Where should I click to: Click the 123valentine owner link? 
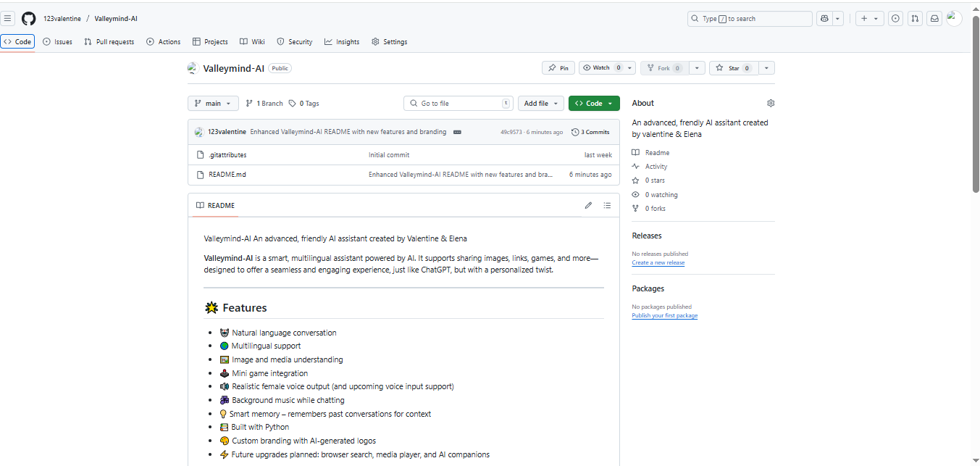[x=62, y=19]
